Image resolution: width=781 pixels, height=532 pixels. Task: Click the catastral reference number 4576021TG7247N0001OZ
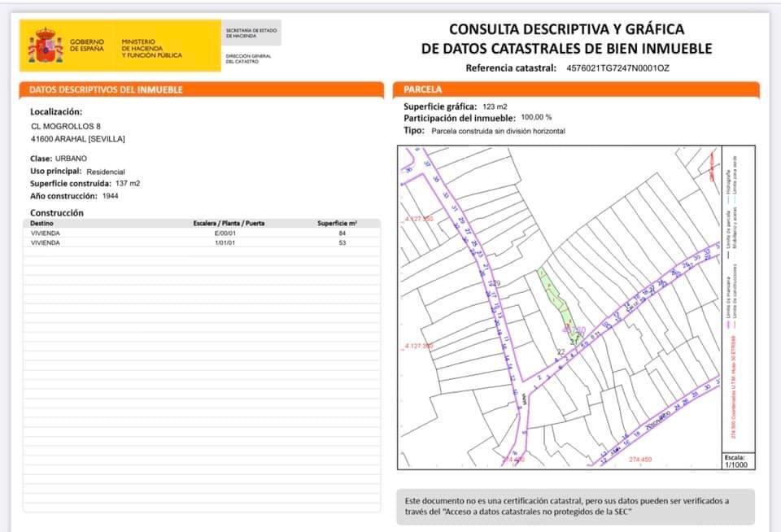pos(617,68)
